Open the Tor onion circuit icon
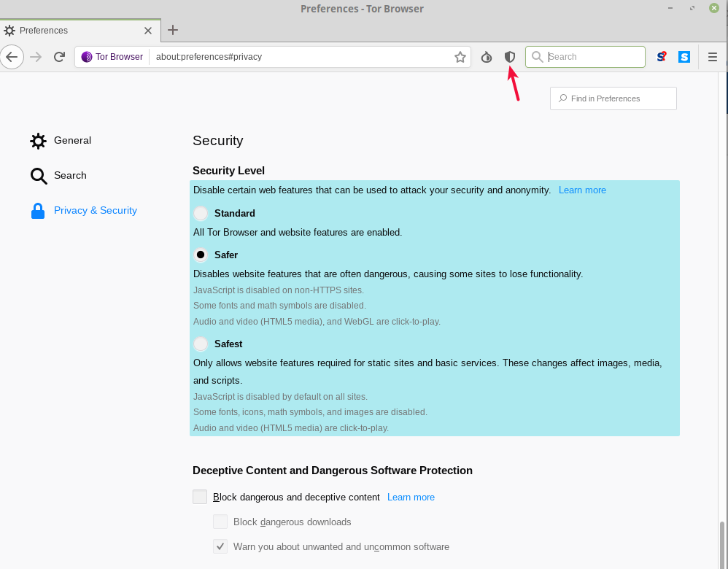The image size is (728, 569). pos(487,57)
